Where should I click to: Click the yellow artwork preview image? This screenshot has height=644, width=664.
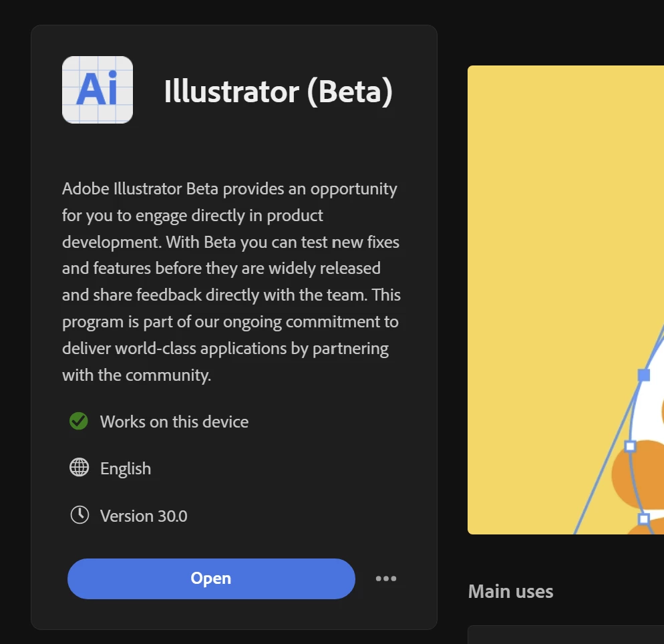566,300
